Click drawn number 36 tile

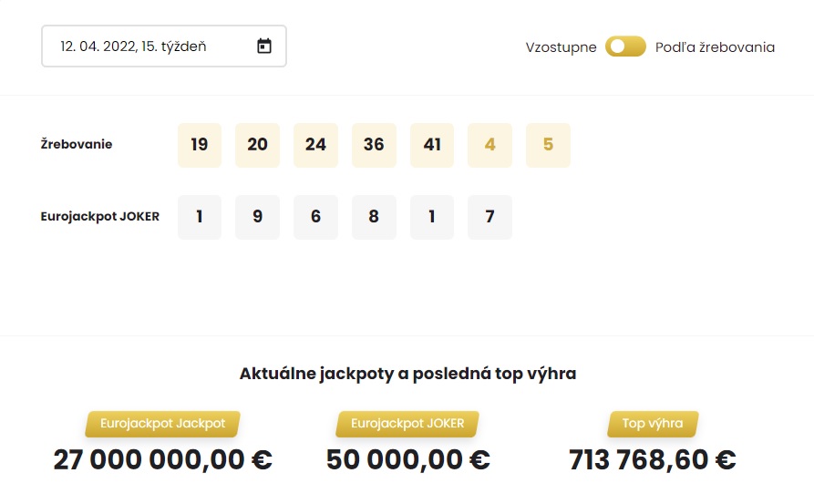[374, 145]
